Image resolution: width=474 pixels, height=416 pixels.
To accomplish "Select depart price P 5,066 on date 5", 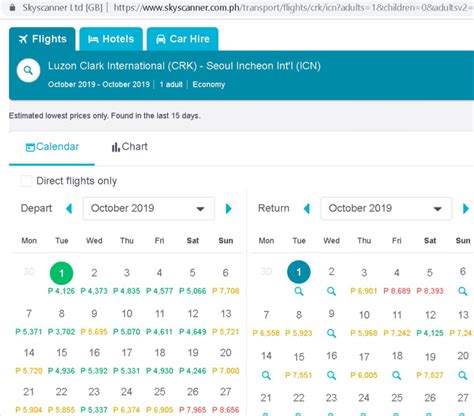I will (193, 291).
